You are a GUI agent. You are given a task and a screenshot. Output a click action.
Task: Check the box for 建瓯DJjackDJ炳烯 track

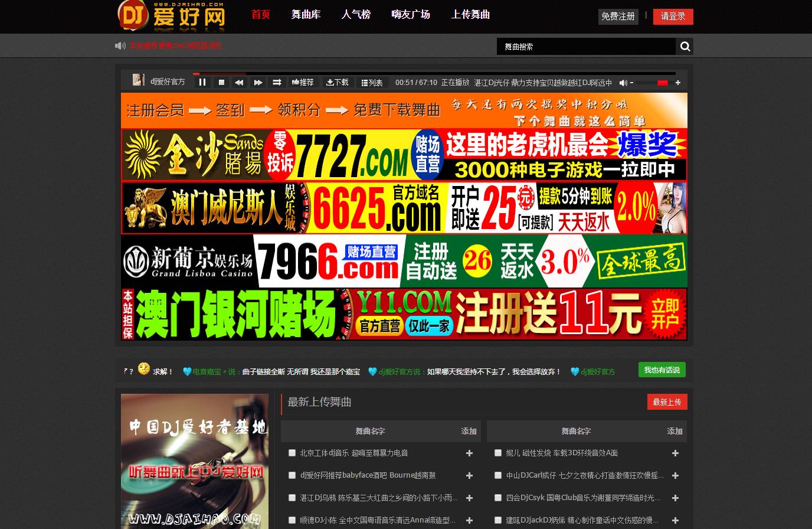(x=498, y=520)
